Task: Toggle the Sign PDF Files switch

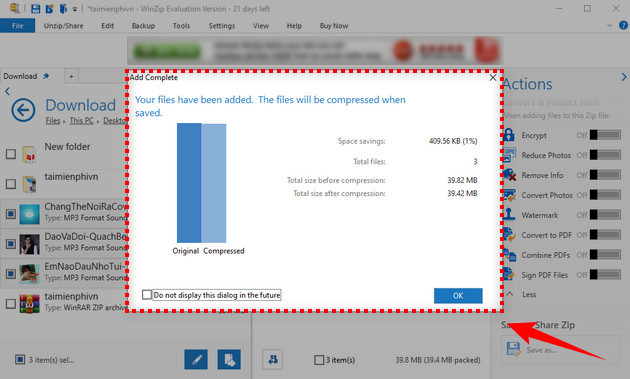Action: pyautogui.click(x=605, y=275)
